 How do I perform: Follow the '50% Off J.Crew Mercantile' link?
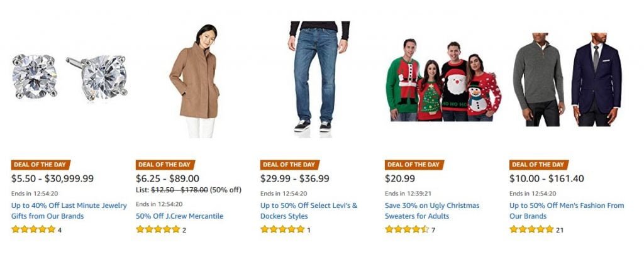(x=179, y=216)
